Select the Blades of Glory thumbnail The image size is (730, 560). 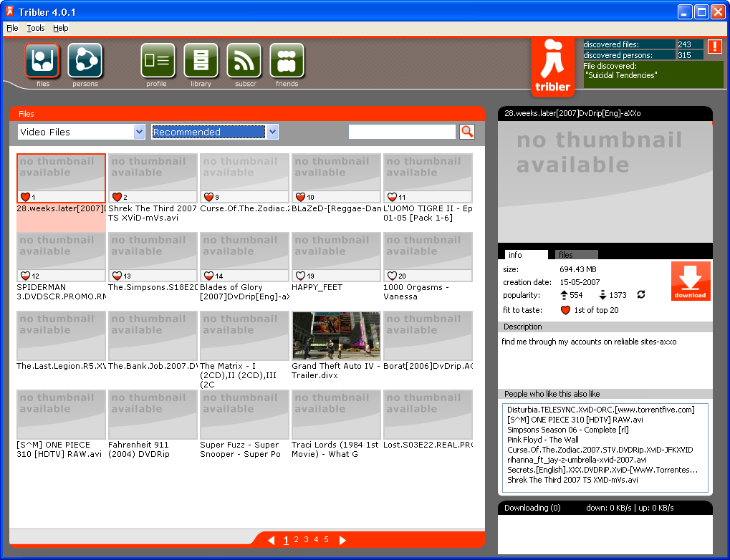244,257
